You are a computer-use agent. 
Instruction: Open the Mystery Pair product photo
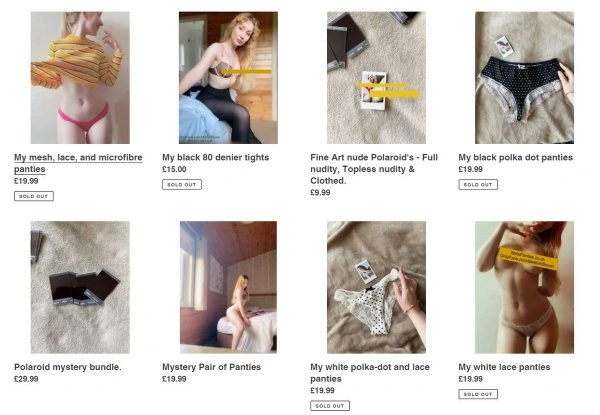pyautogui.click(x=228, y=286)
